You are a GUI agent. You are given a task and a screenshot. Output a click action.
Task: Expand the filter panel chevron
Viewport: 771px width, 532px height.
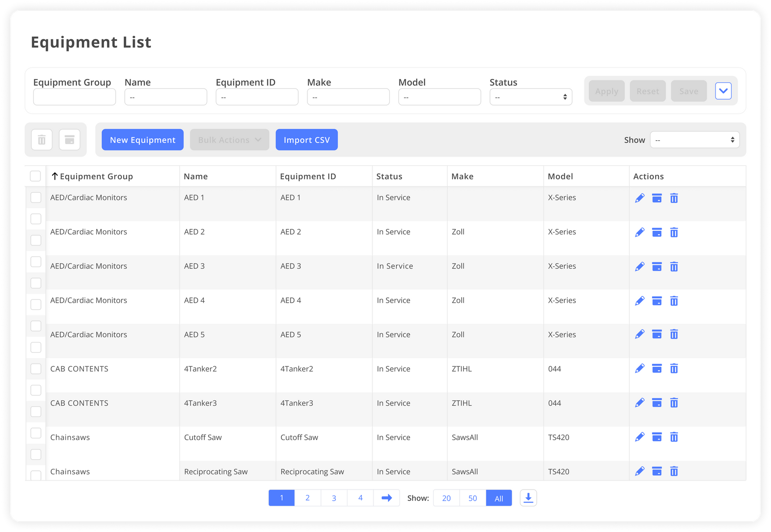point(723,91)
